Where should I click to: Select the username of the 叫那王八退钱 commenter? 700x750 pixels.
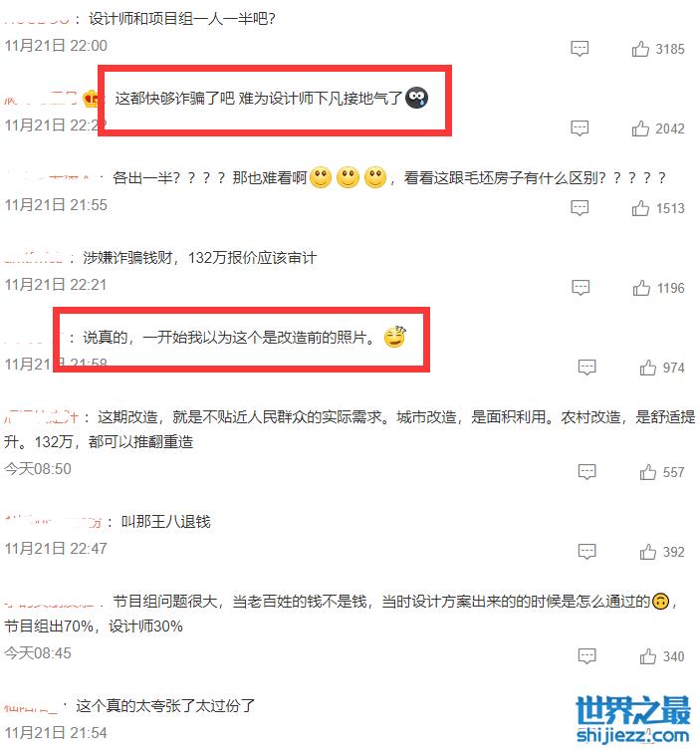[x=53, y=521]
